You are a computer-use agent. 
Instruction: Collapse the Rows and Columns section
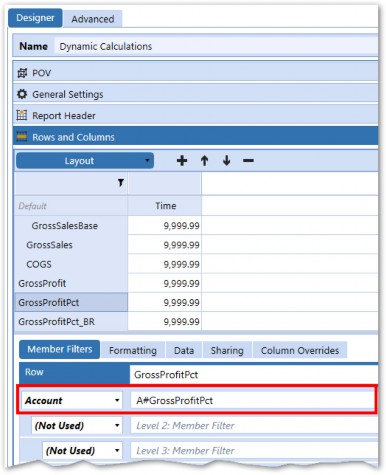pyautogui.click(x=195, y=136)
